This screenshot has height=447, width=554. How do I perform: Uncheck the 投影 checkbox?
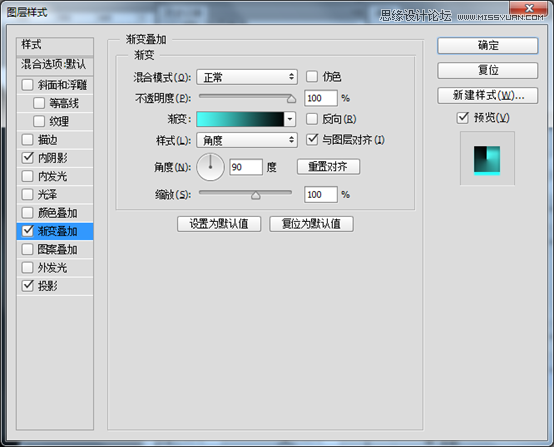coord(28,286)
